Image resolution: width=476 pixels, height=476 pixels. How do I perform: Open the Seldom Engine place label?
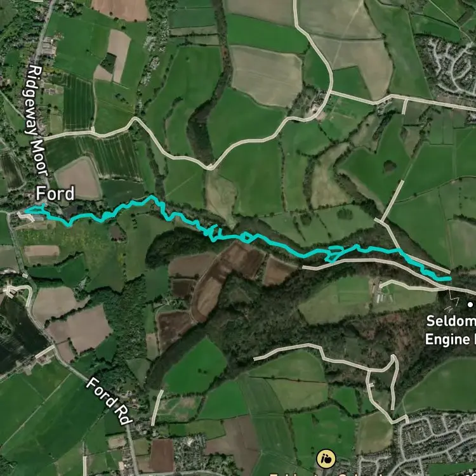[x=451, y=330]
